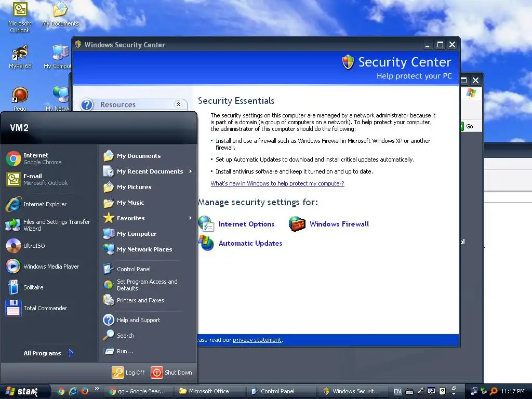The width and height of the screenshot is (532, 399).
Task: Click the Shut Down button
Action: (171, 372)
